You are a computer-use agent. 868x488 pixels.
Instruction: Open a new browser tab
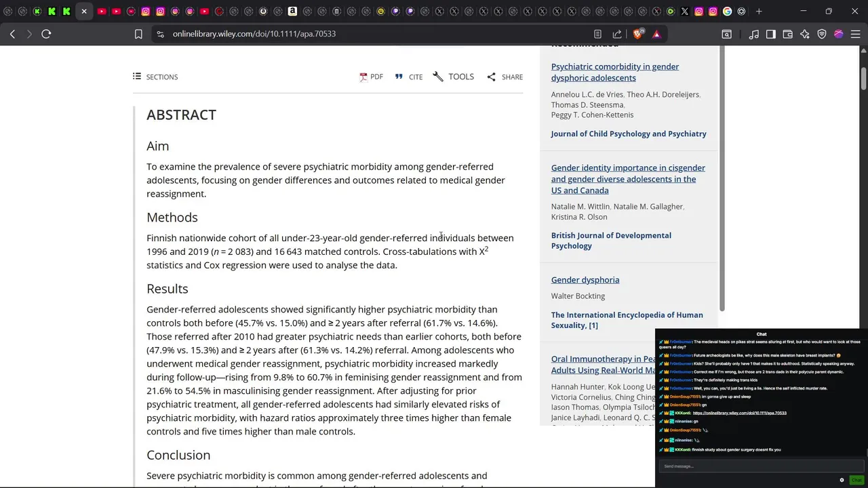[759, 12]
